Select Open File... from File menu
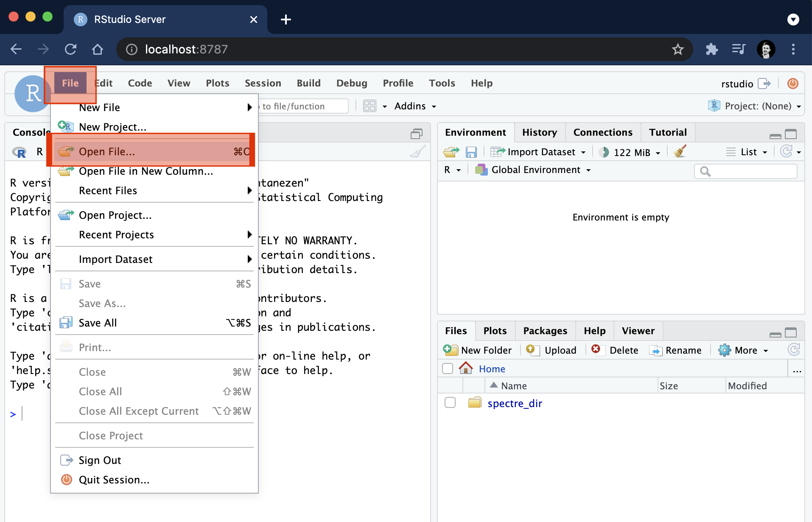Image resolution: width=812 pixels, height=522 pixels. [107, 151]
